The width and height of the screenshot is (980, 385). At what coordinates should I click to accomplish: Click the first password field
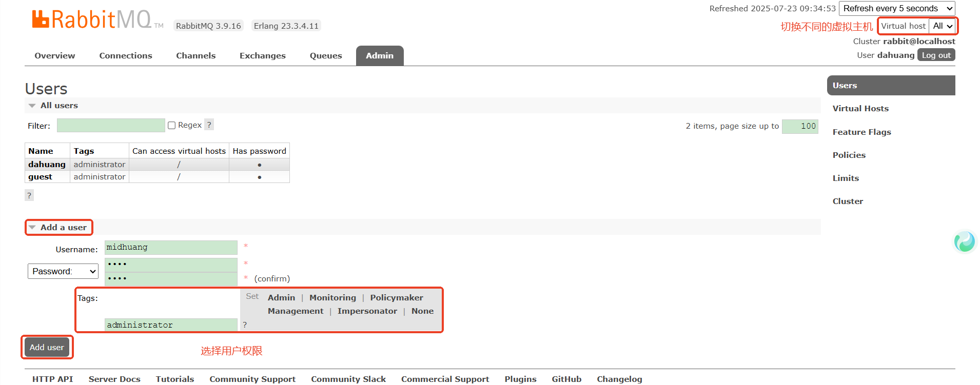pos(171,264)
